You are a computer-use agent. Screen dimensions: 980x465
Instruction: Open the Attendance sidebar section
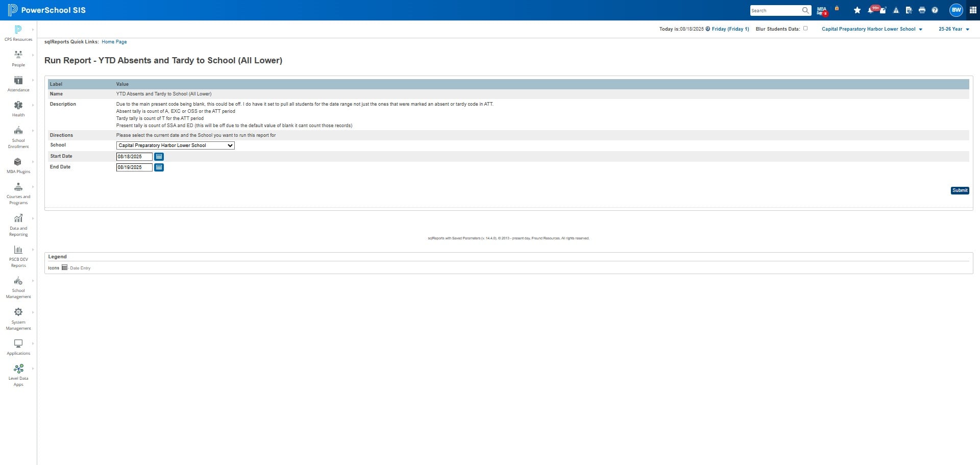coord(18,84)
